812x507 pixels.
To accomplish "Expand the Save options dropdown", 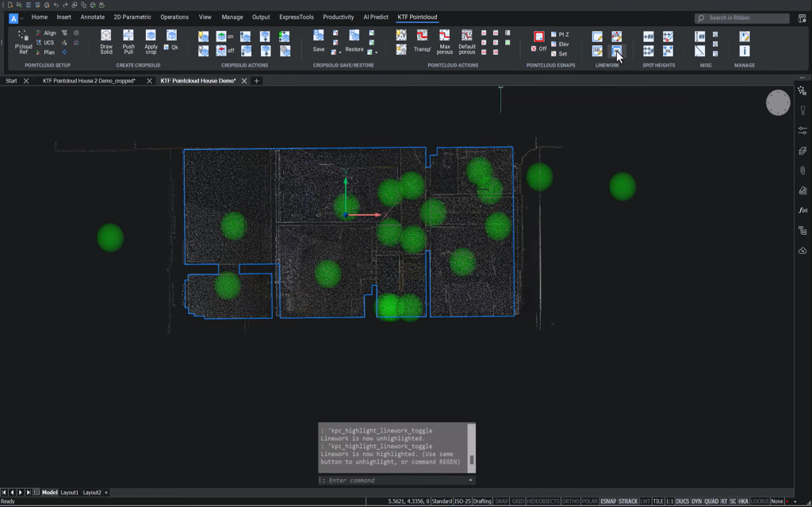I will (x=341, y=52).
